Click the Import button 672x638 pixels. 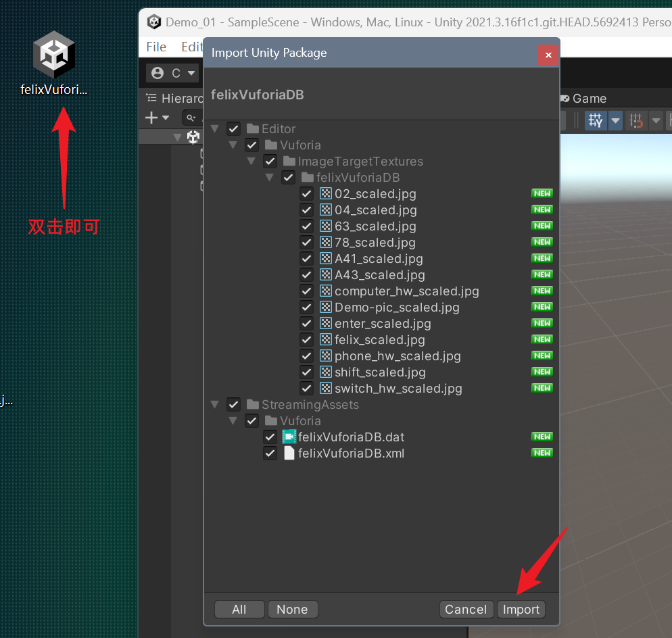point(521,610)
